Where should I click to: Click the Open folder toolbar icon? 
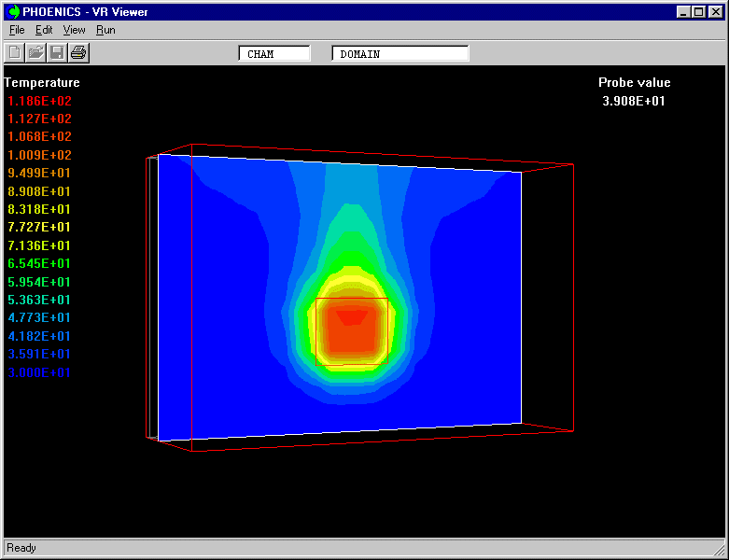tap(36, 53)
